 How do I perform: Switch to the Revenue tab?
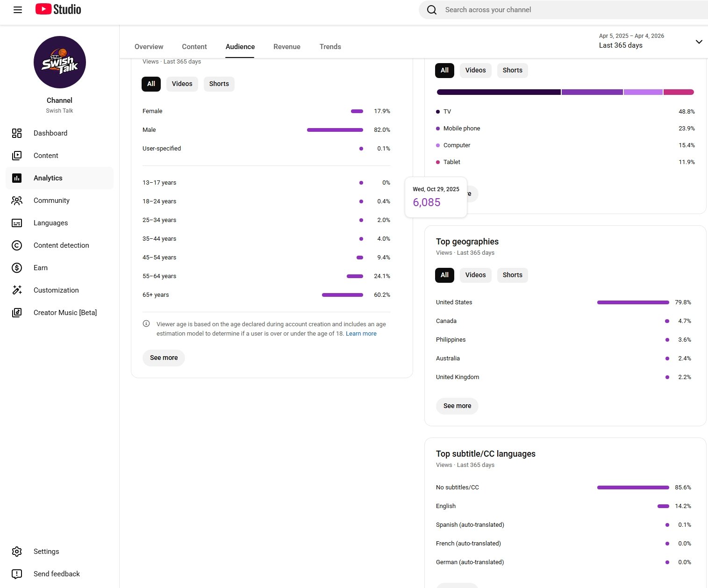(286, 47)
